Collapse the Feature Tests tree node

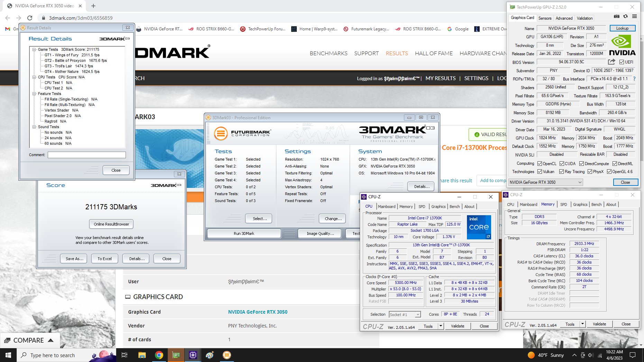(34, 94)
